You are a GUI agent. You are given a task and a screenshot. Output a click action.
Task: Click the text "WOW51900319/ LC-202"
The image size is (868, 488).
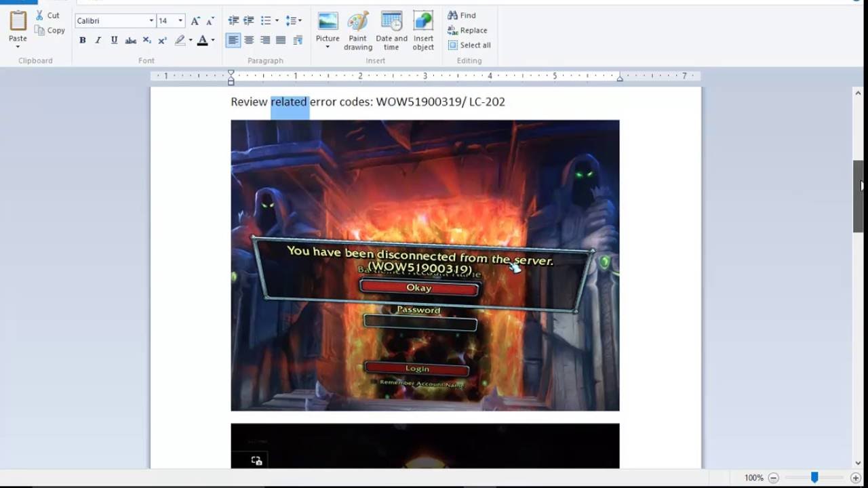tap(441, 102)
